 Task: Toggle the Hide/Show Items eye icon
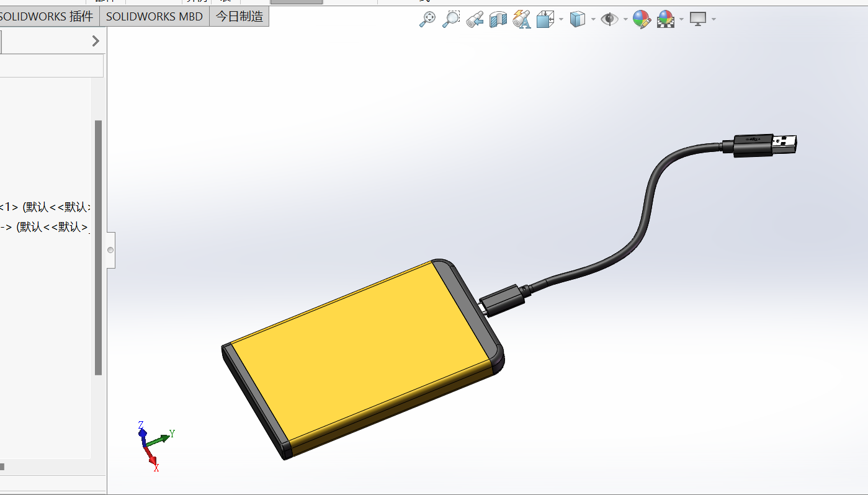click(609, 19)
